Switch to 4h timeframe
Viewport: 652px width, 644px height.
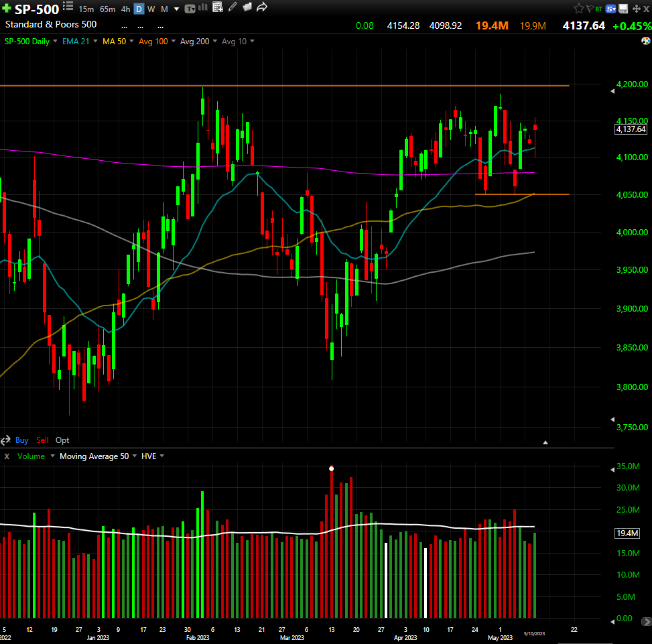click(x=125, y=9)
